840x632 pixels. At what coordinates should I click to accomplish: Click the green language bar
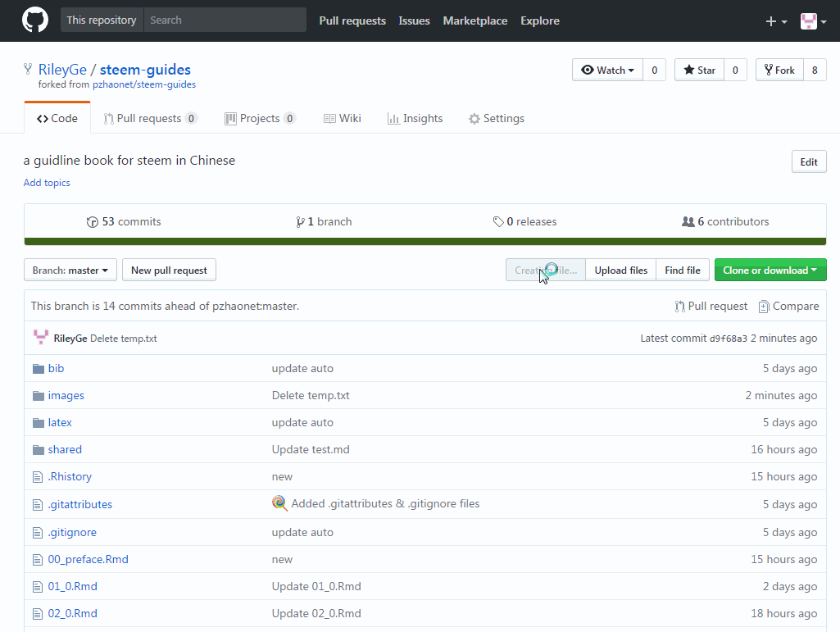(425, 242)
